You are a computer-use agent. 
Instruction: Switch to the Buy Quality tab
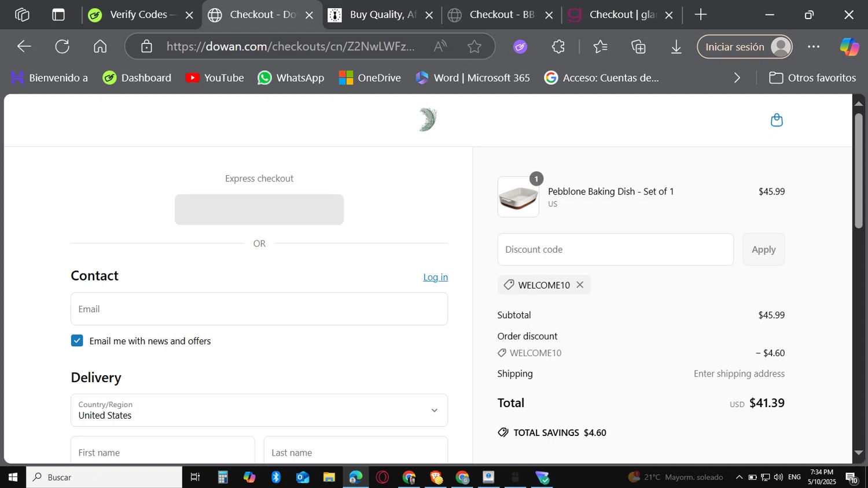[381, 15]
